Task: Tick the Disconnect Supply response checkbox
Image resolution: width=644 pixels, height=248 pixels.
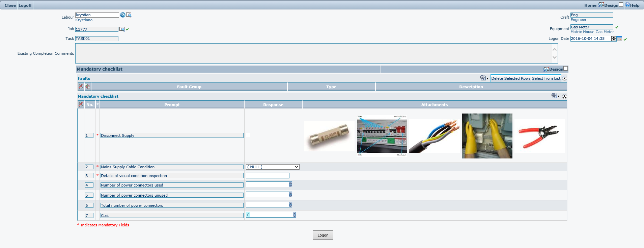Action: 248,135
